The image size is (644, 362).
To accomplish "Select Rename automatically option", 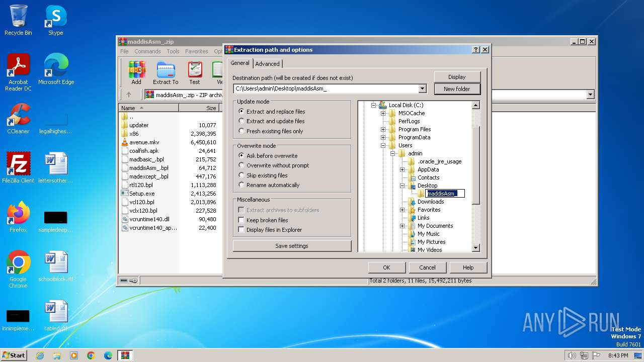I will click(269, 185).
